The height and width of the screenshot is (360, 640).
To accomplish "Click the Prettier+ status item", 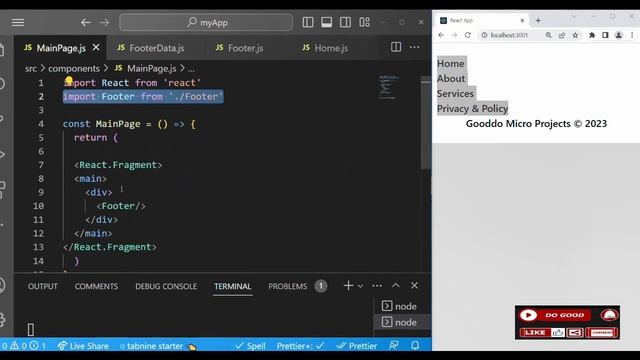I will [x=300, y=346].
